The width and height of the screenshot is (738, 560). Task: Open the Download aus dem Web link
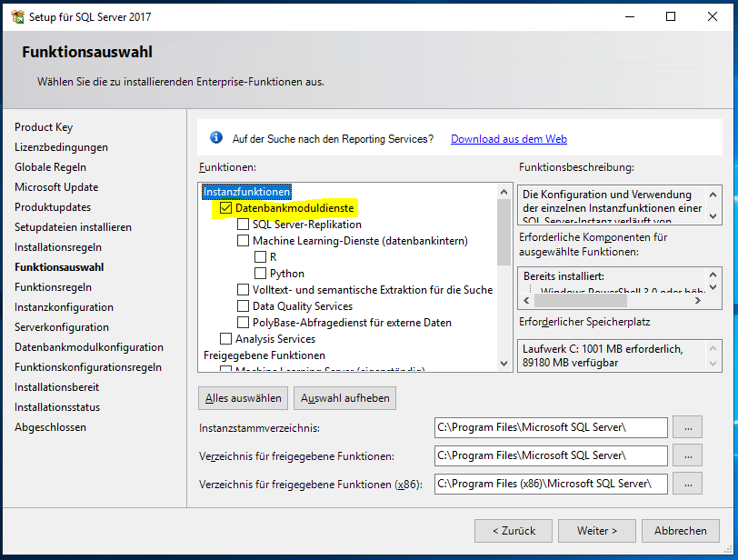pos(509,139)
